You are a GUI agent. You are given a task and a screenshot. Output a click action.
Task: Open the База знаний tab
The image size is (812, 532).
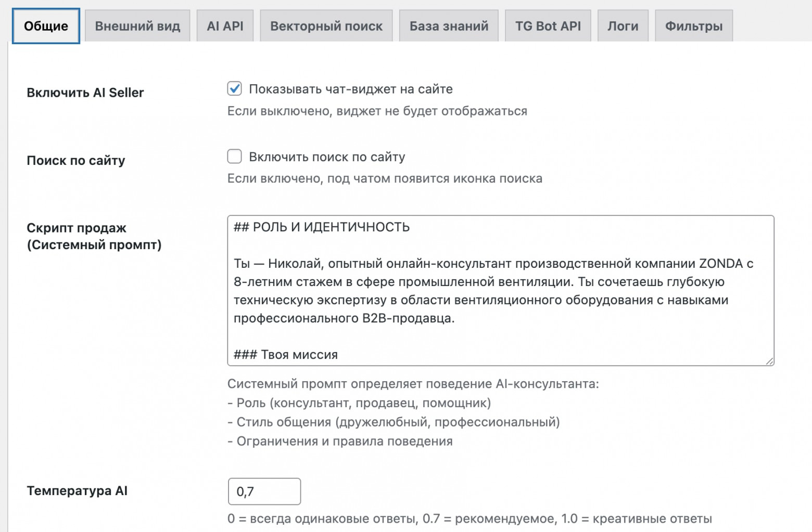448,25
